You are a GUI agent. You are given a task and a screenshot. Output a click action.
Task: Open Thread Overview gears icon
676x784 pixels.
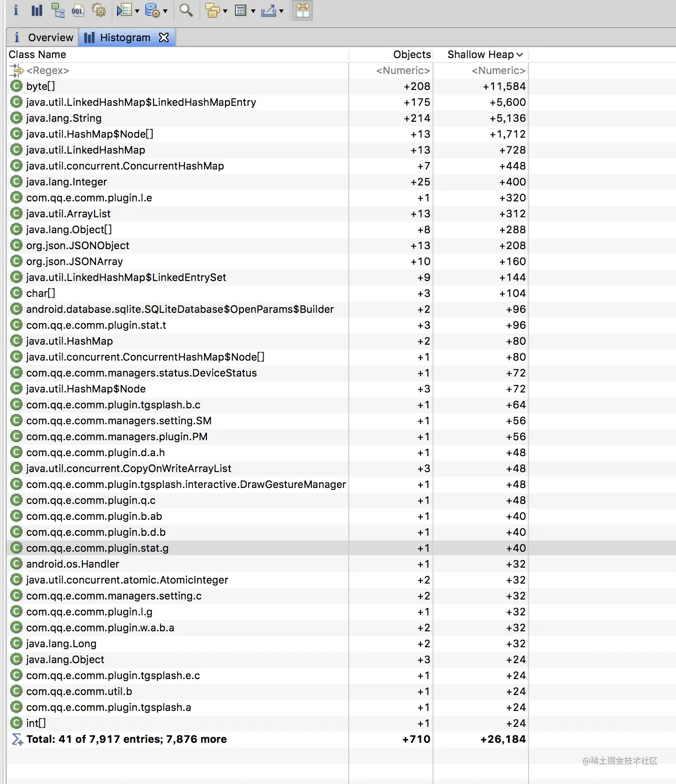98,10
